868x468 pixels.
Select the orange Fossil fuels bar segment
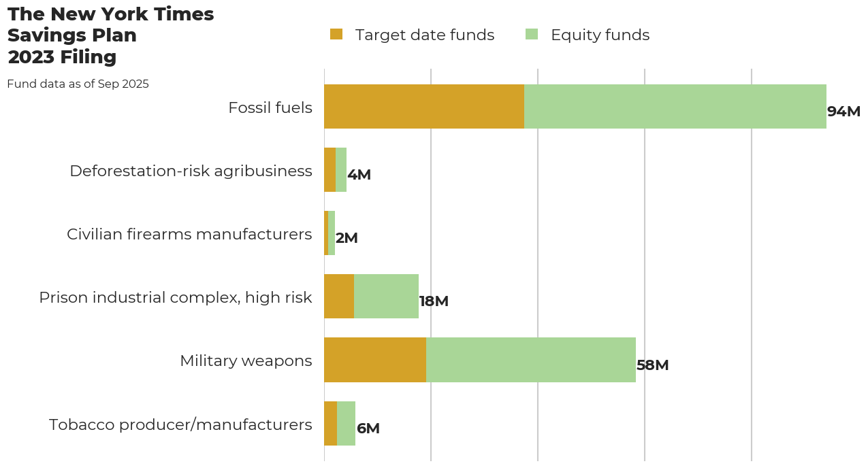(x=423, y=107)
